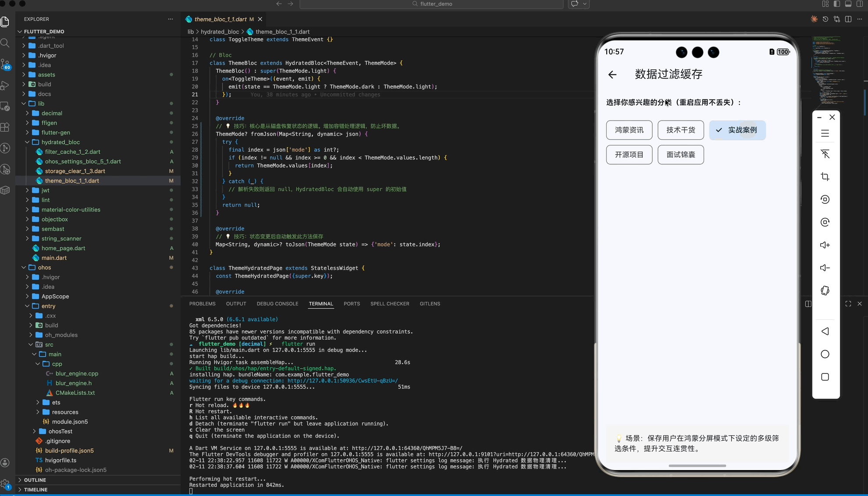Open the Search view in activity bar

pos(5,43)
